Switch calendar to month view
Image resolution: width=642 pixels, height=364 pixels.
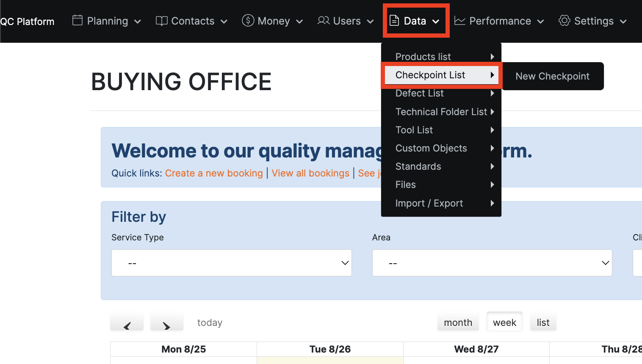point(458,323)
